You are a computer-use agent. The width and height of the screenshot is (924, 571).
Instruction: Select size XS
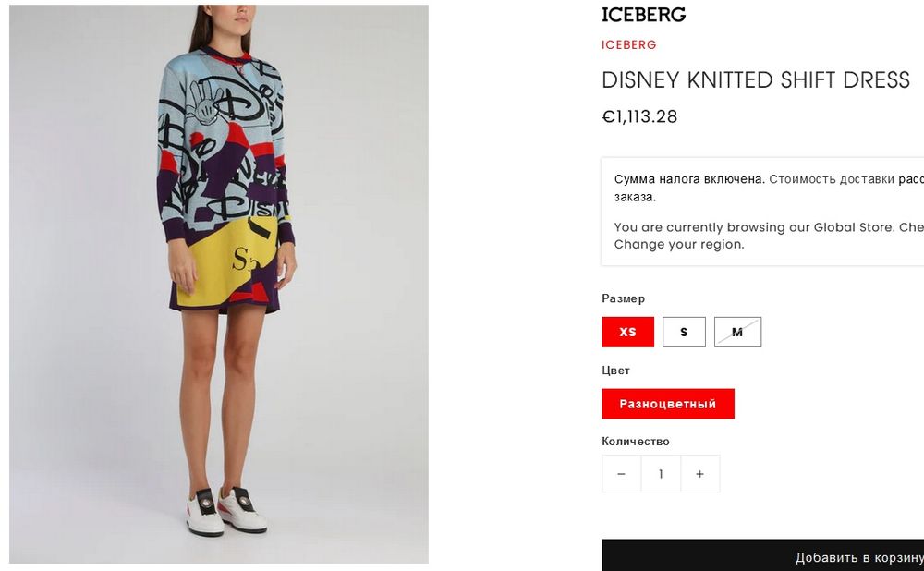(x=627, y=332)
